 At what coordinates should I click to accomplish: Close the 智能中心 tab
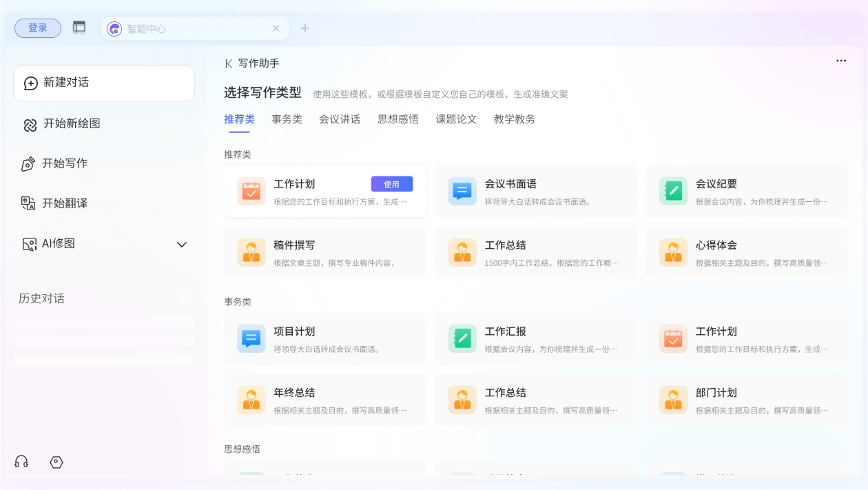(x=276, y=28)
